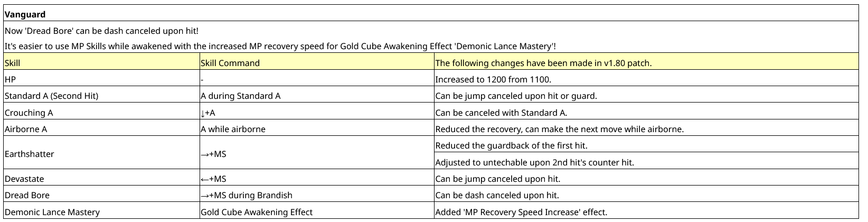Image resolution: width=868 pixels, height=222 pixels.
Task: Select the Devastate skill cell
Action: (x=101, y=179)
